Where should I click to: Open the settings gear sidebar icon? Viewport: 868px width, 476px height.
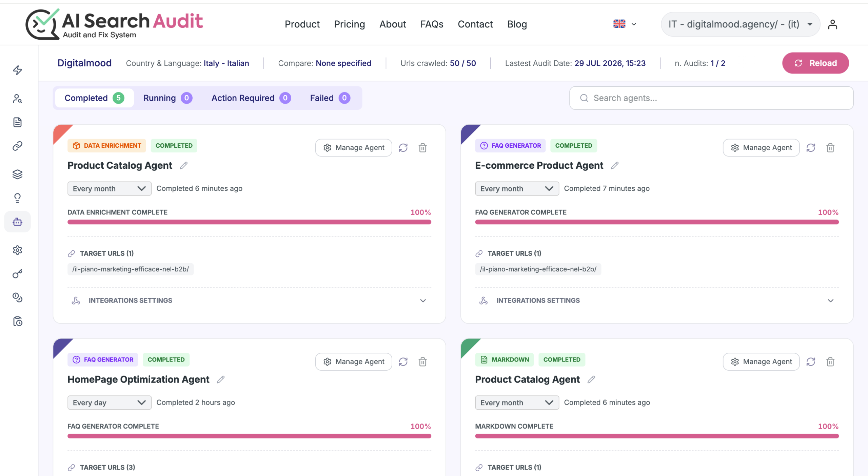18,250
